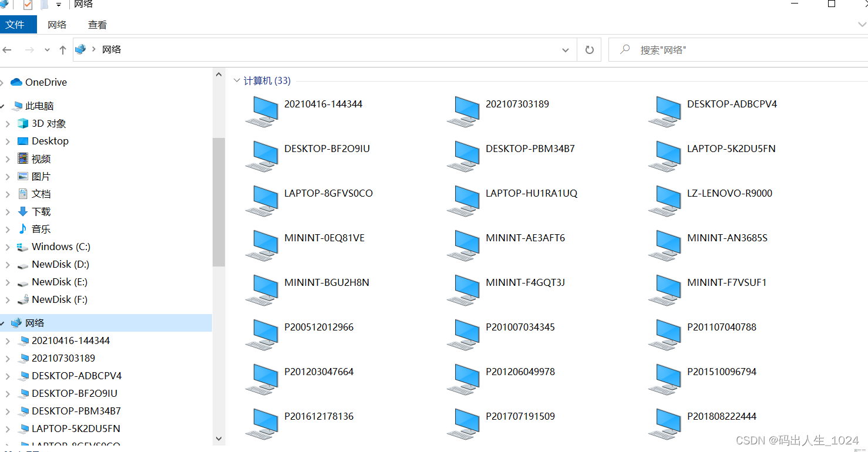Click navigation pane scrollbar down arrow

[218, 438]
